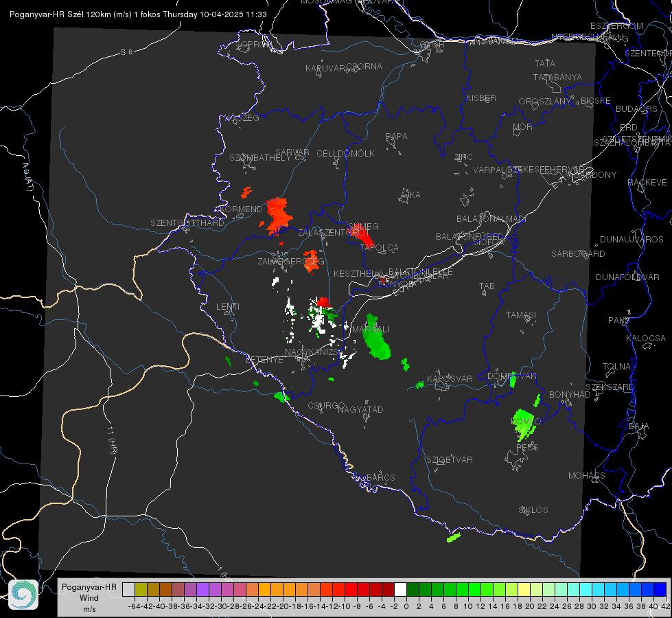Pick the gray first swatch of the legend

pos(128,589)
